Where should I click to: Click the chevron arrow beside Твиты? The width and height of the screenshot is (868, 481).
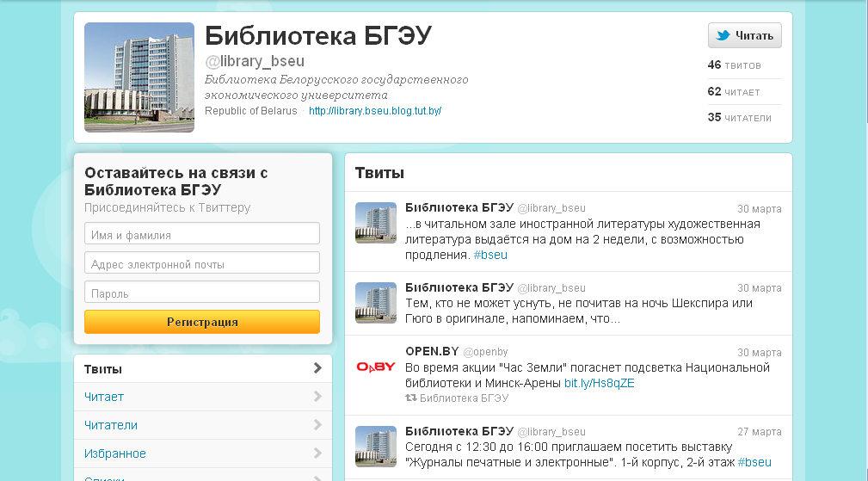coord(317,368)
